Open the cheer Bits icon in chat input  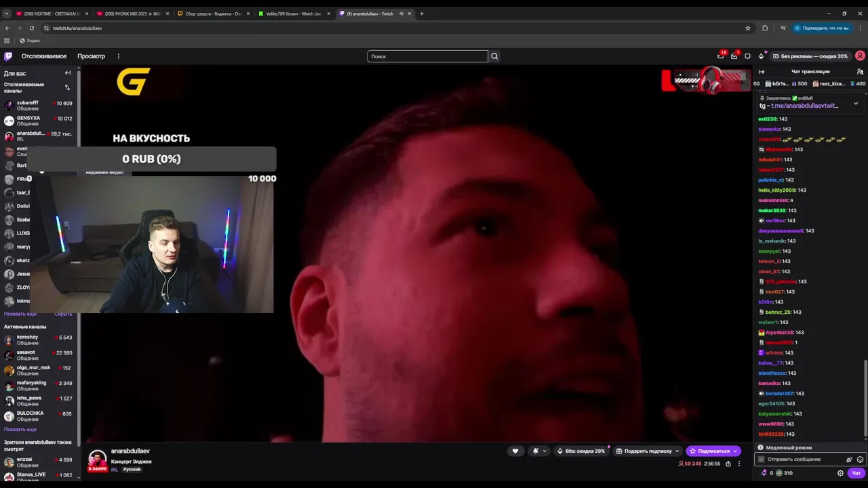pyautogui.click(x=849, y=459)
